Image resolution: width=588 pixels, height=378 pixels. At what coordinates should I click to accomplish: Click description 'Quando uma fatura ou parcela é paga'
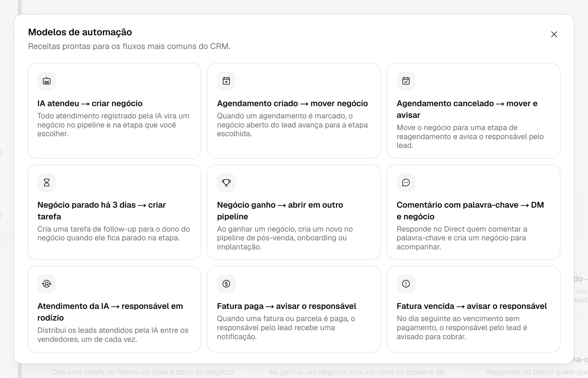click(286, 328)
